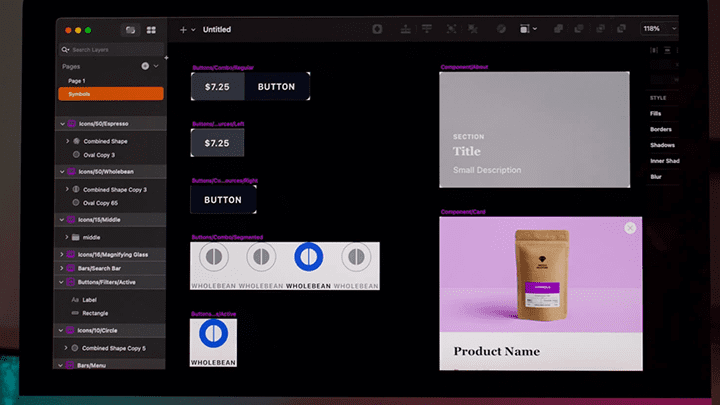
Task: Open the Borders style section
Action: 661,129
